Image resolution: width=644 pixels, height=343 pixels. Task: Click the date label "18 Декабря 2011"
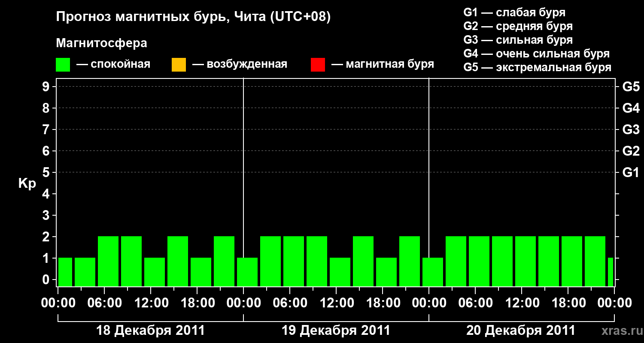[x=150, y=331]
